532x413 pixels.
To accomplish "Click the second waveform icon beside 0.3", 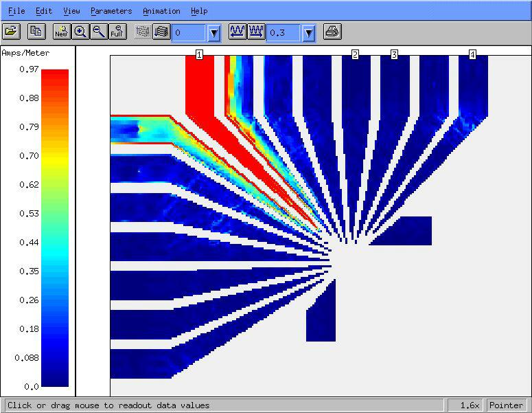I will tap(256, 32).
